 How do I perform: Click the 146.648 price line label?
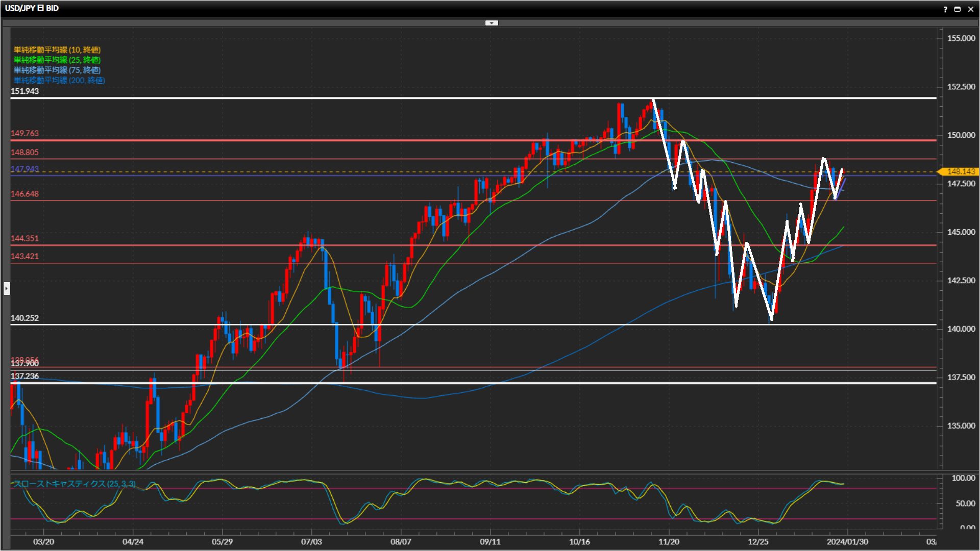[x=24, y=194]
